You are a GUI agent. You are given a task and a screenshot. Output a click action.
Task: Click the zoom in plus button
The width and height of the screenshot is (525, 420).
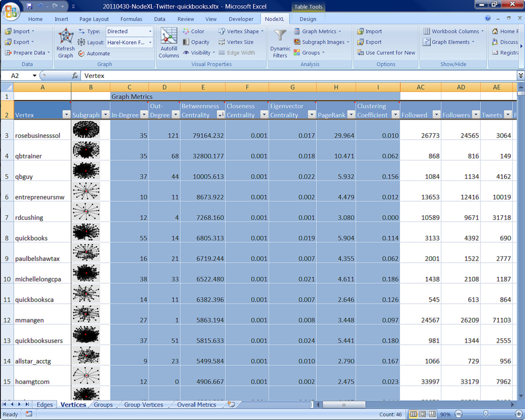click(x=518, y=414)
